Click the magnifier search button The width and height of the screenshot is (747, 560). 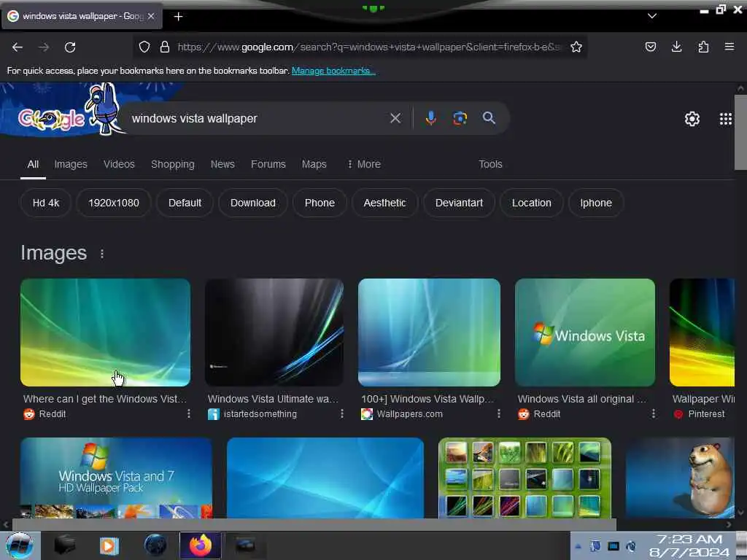click(489, 118)
